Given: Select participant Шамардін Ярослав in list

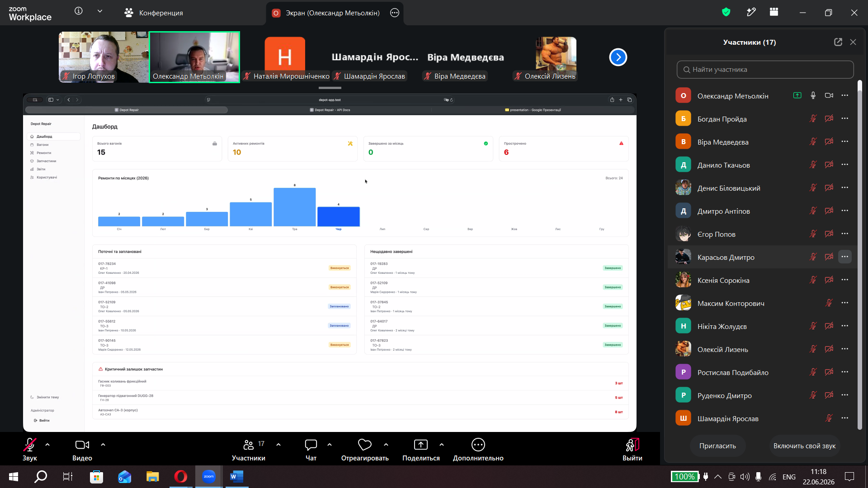Looking at the screenshot, I should click(x=762, y=418).
